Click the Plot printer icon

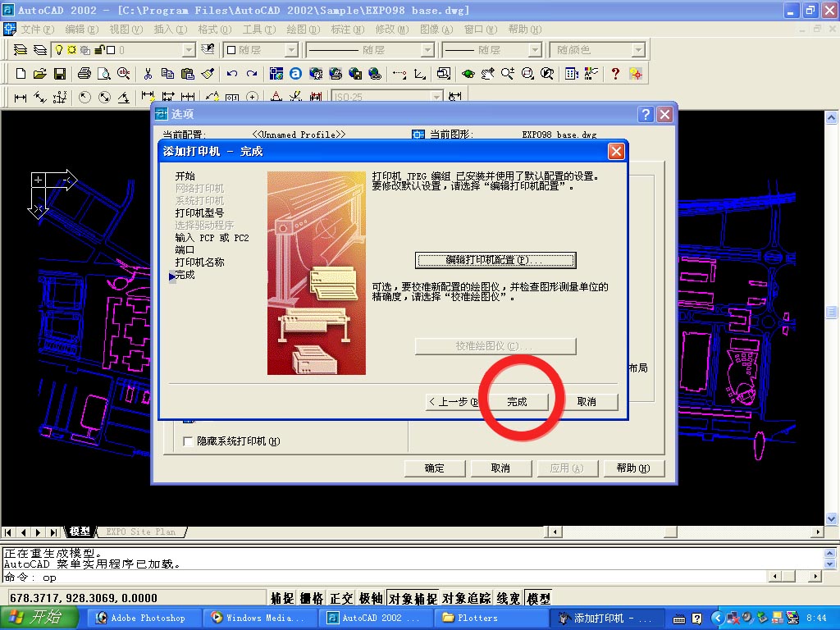click(84, 73)
